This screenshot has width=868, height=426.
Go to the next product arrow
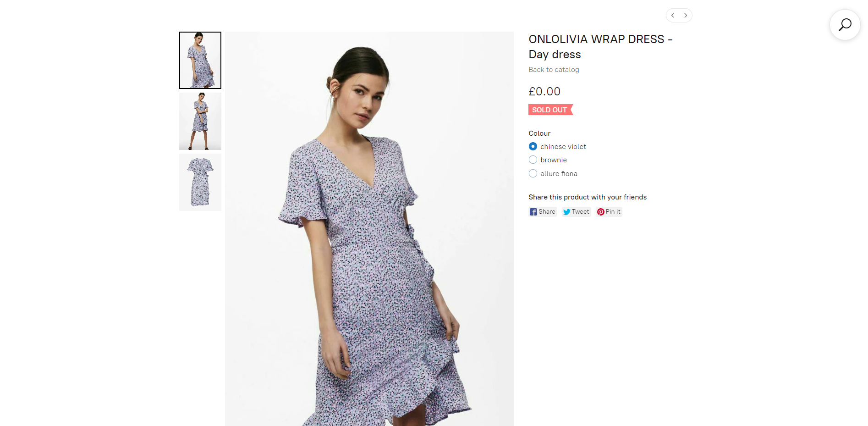pos(686,15)
